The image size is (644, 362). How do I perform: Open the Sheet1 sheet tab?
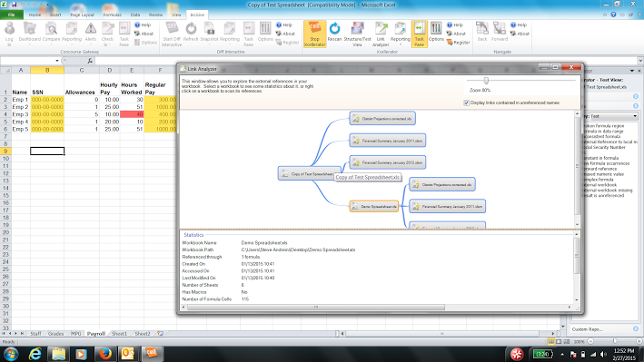(x=119, y=334)
